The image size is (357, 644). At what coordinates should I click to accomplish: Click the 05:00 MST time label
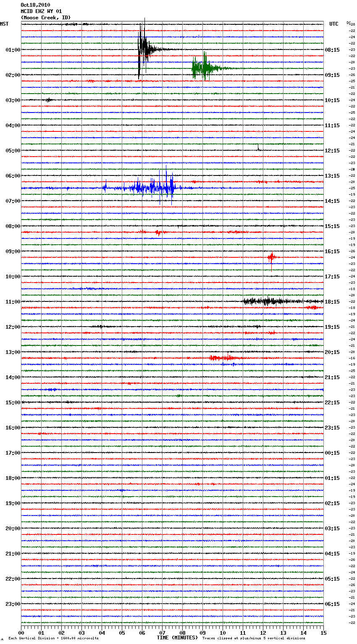tap(13, 151)
